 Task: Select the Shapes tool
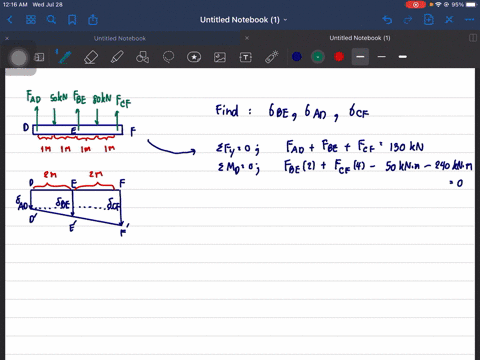tap(142, 57)
